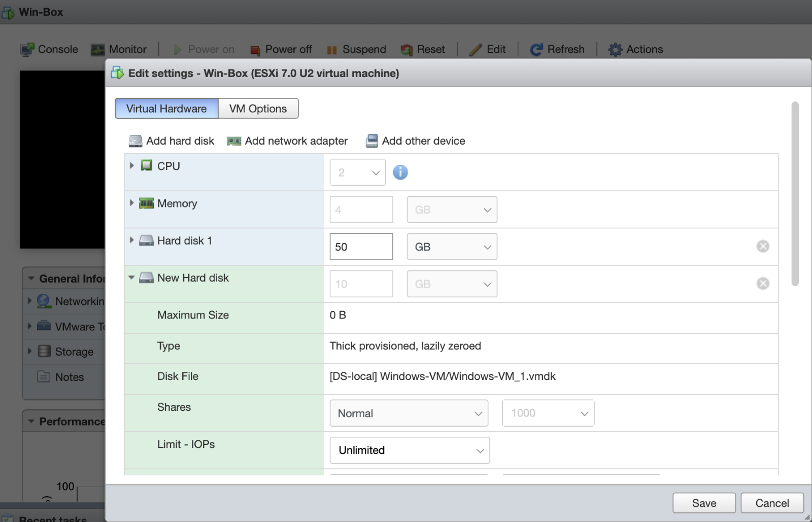The width and height of the screenshot is (812, 522).
Task: Add a hard disk
Action: coord(172,141)
